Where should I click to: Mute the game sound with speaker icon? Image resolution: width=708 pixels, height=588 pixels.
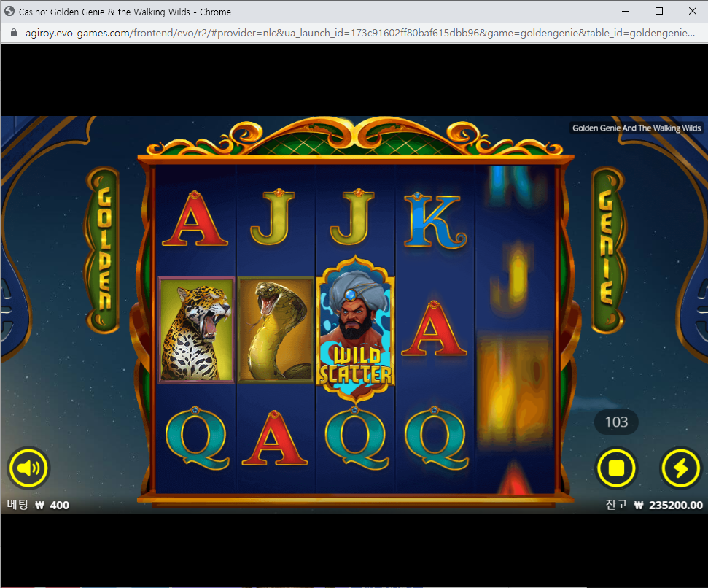click(x=28, y=468)
